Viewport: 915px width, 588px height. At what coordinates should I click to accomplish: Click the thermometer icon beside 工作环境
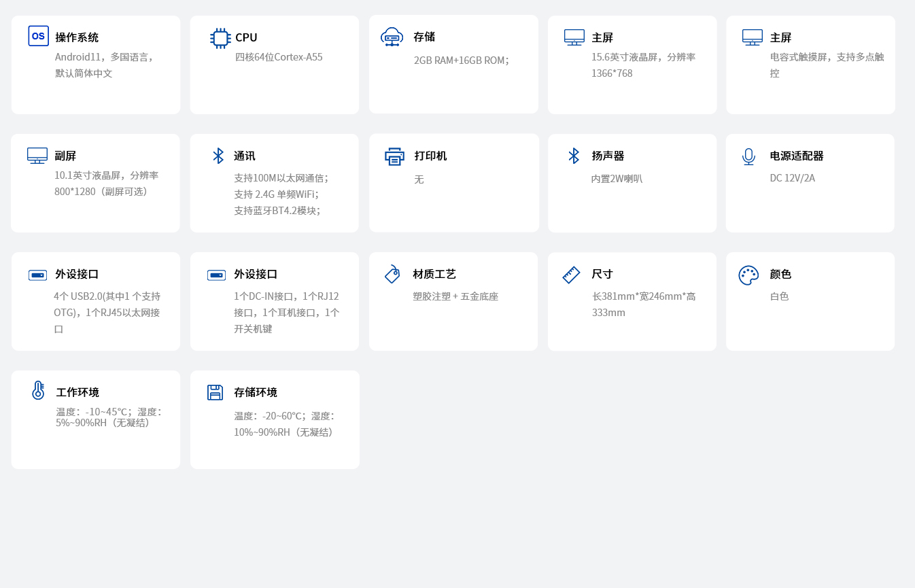tap(38, 390)
